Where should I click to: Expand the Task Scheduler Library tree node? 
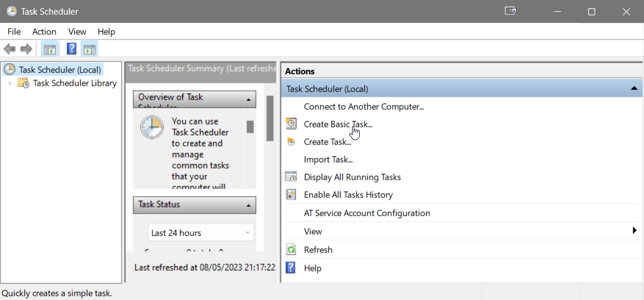(10, 83)
